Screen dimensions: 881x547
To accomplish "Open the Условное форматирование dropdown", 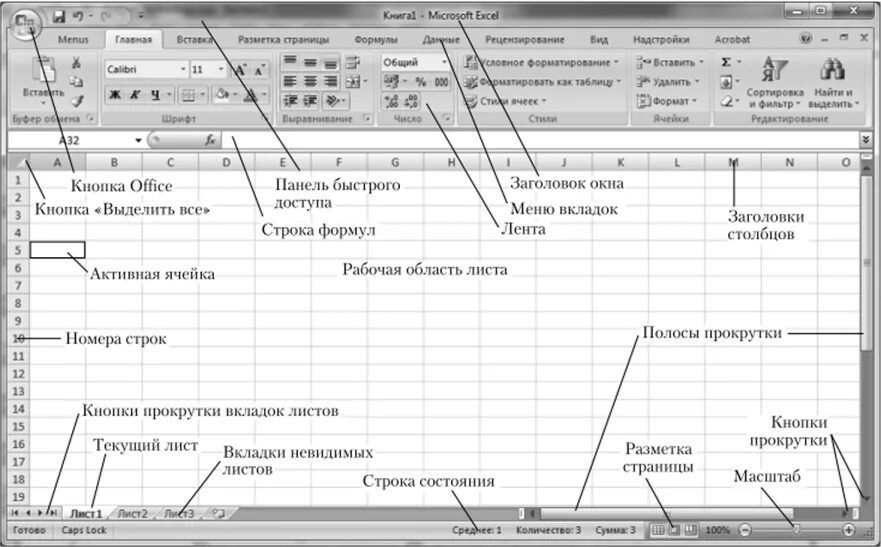I will click(x=542, y=62).
